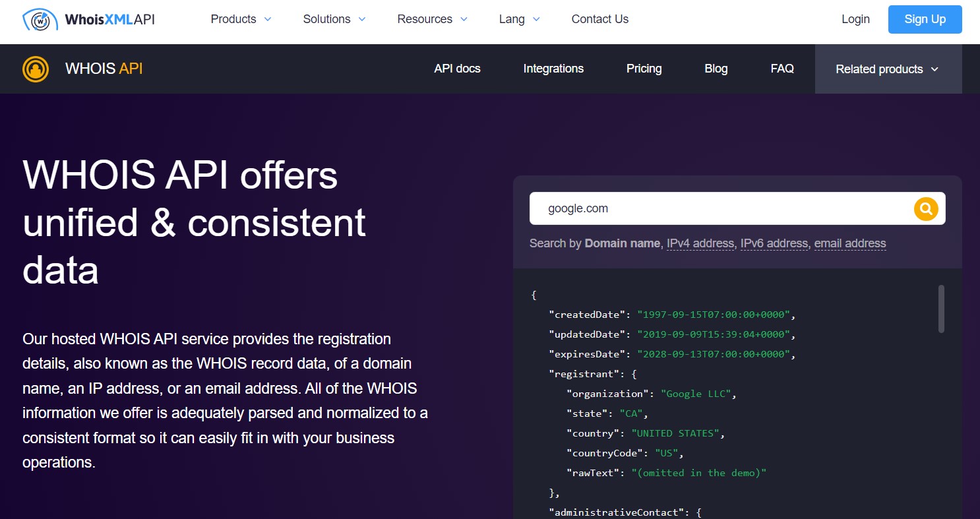Expand the Products dropdown menu
The width and height of the screenshot is (980, 519).
coord(241,19)
